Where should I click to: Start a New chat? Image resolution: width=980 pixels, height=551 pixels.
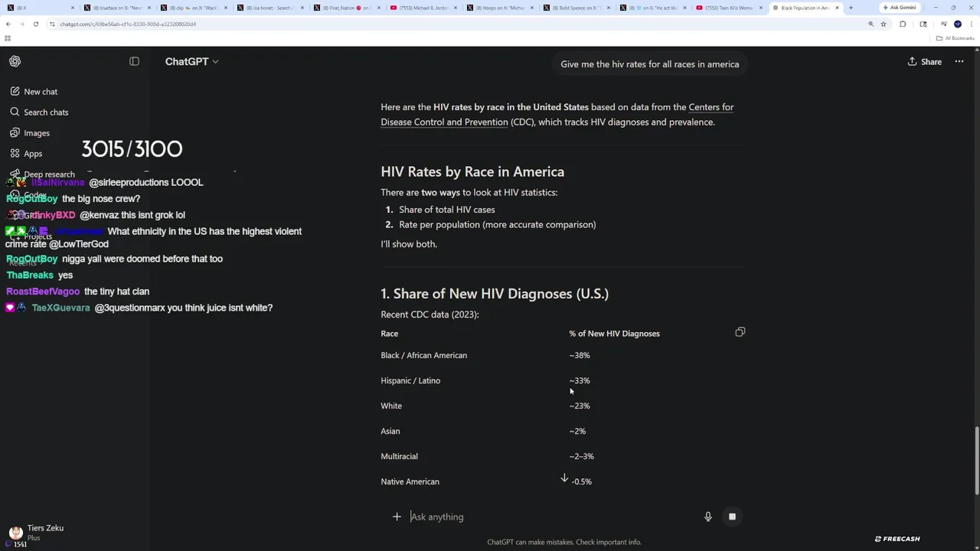click(41, 92)
